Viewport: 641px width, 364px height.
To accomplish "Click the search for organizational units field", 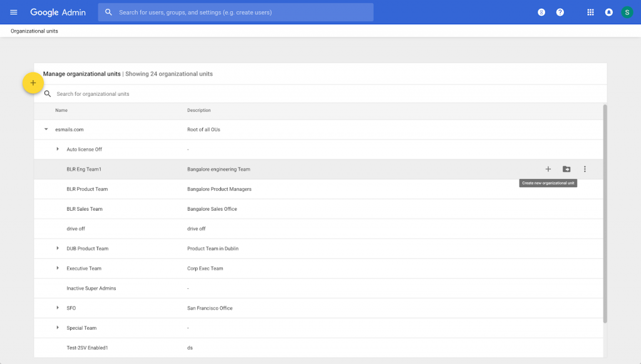I will (x=188, y=94).
